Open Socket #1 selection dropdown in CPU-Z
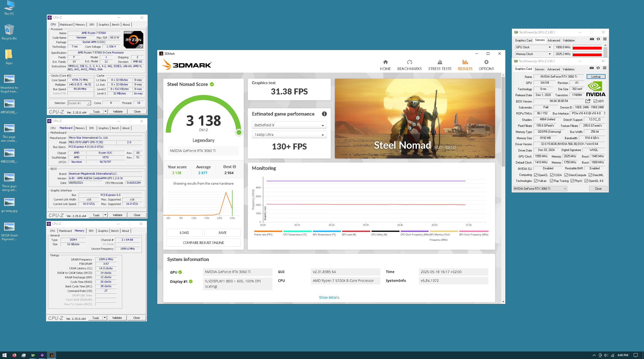 click(79, 103)
